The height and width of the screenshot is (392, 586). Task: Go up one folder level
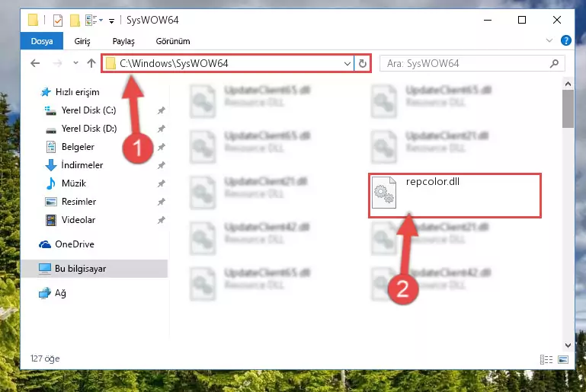coord(91,63)
